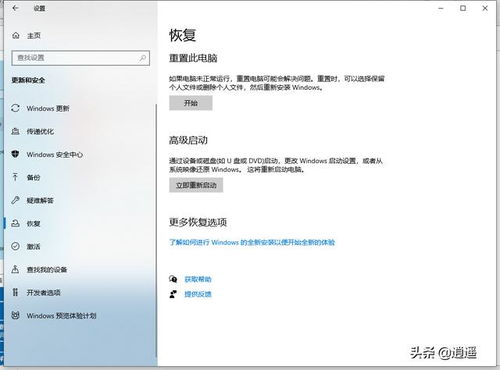This screenshot has width=500, height=370.
Task: Click the 提供反馈 link
Action: 198,294
